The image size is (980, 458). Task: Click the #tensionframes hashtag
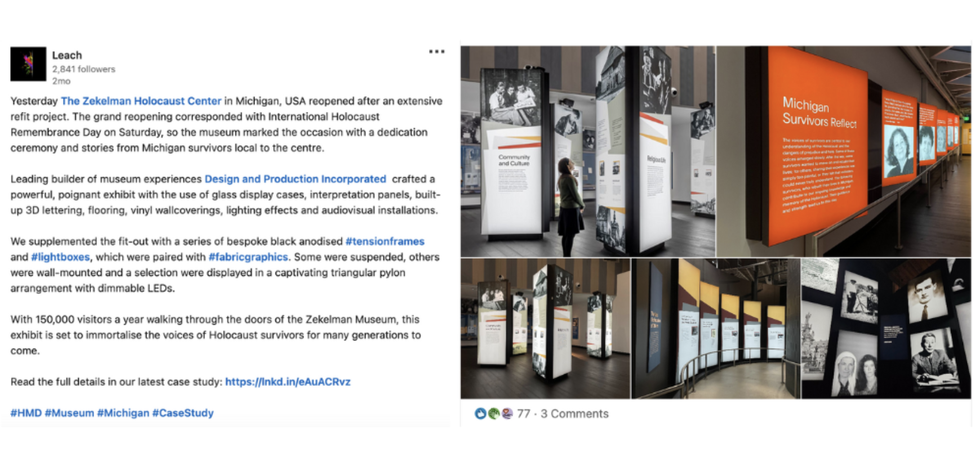tap(385, 241)
